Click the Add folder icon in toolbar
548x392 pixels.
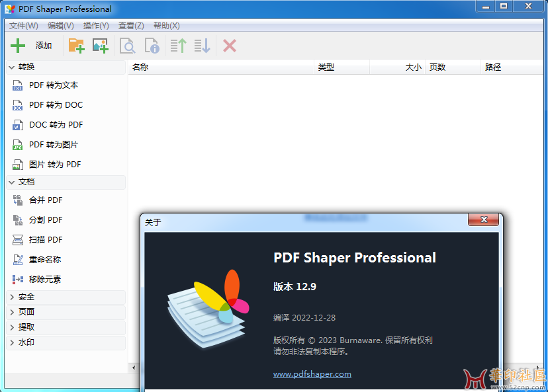click(77, 46)
